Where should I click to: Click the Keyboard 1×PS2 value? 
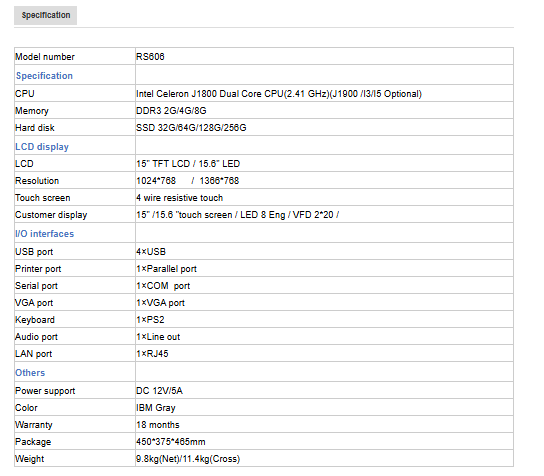coord(150,320)
